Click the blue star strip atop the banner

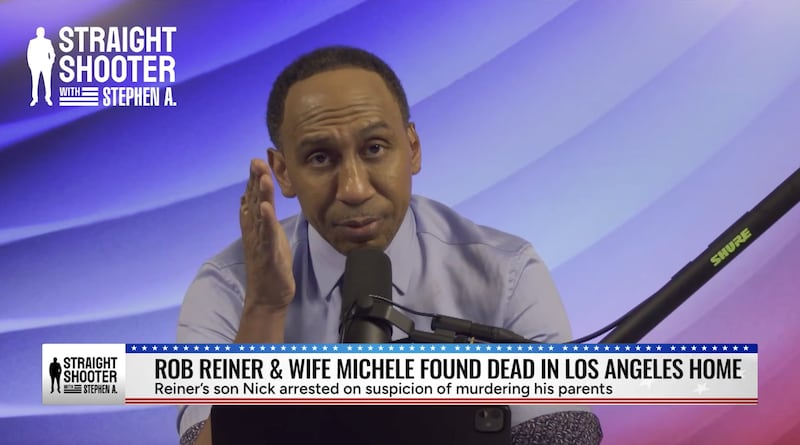click(x=441, y=348)
